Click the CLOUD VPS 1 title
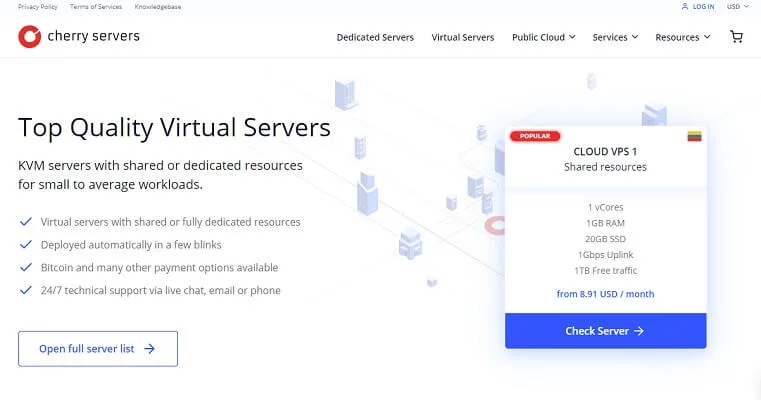Viewport: 761px width, 400px height. 605,151
